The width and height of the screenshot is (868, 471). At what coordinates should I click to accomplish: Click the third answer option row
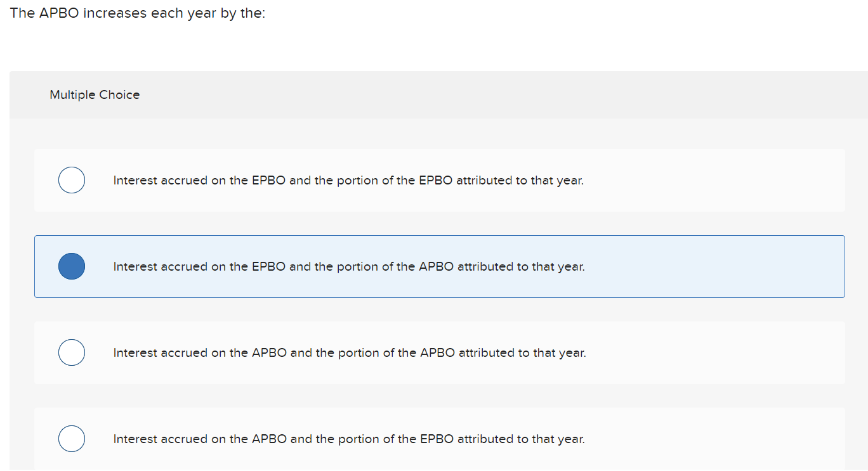click(439, 352)
